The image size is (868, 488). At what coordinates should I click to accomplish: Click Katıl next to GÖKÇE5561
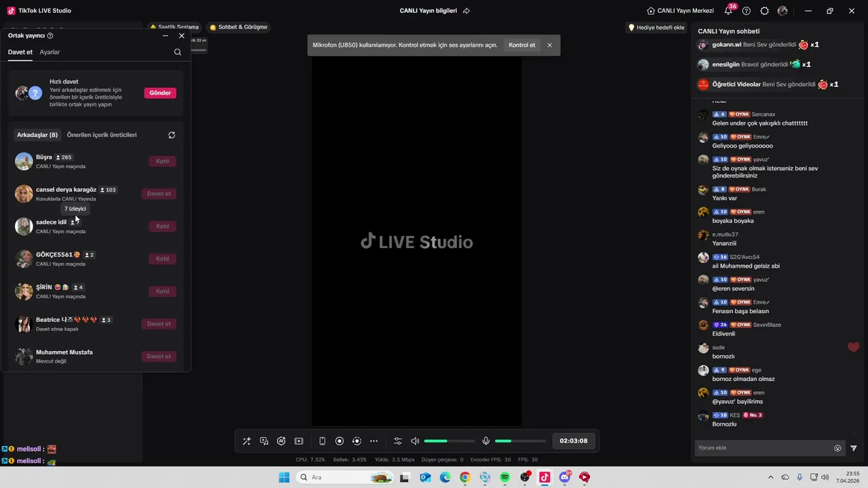(163, 259)
